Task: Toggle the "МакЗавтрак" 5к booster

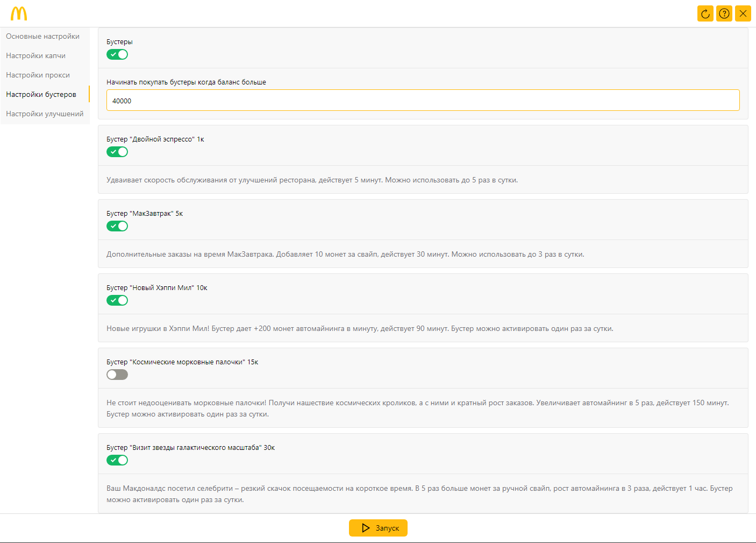Action: pyautogui.click(x=117, y=226)
